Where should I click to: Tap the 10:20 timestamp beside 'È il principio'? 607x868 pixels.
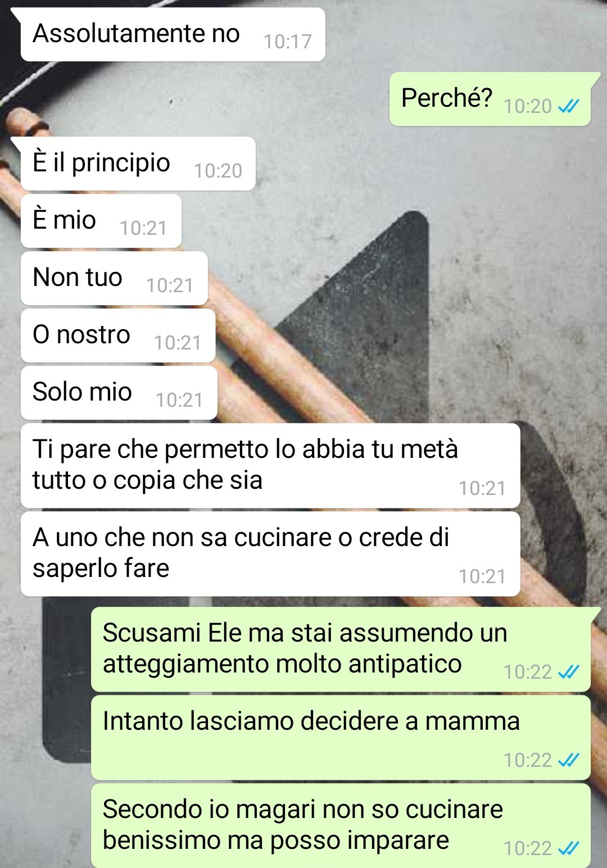click(218, 171)
